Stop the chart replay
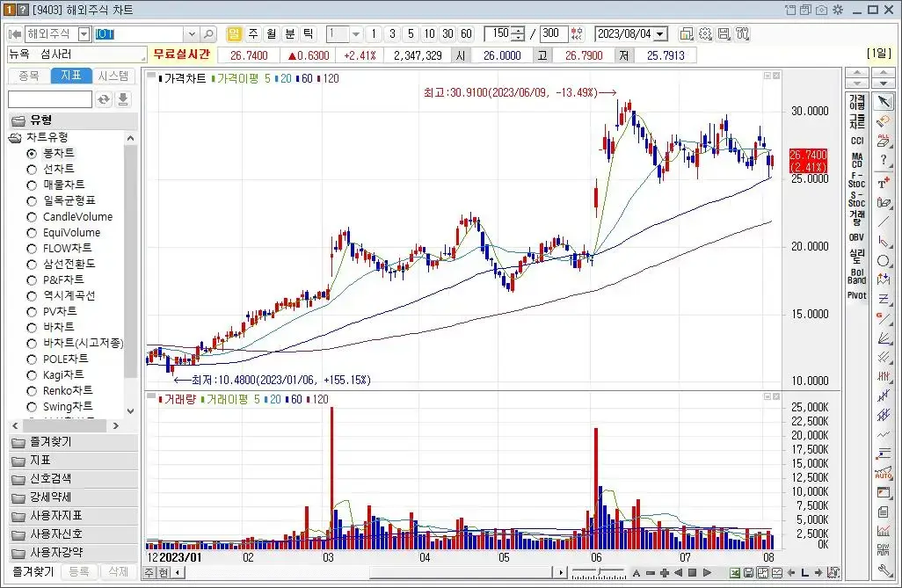The height and width of the screenshot is (588, 902). 693,572
